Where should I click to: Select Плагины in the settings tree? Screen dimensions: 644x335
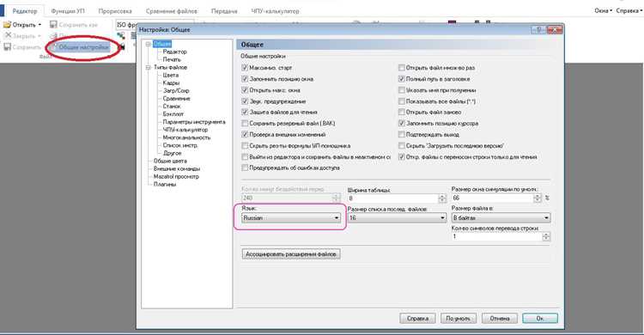tap(165, 185)
